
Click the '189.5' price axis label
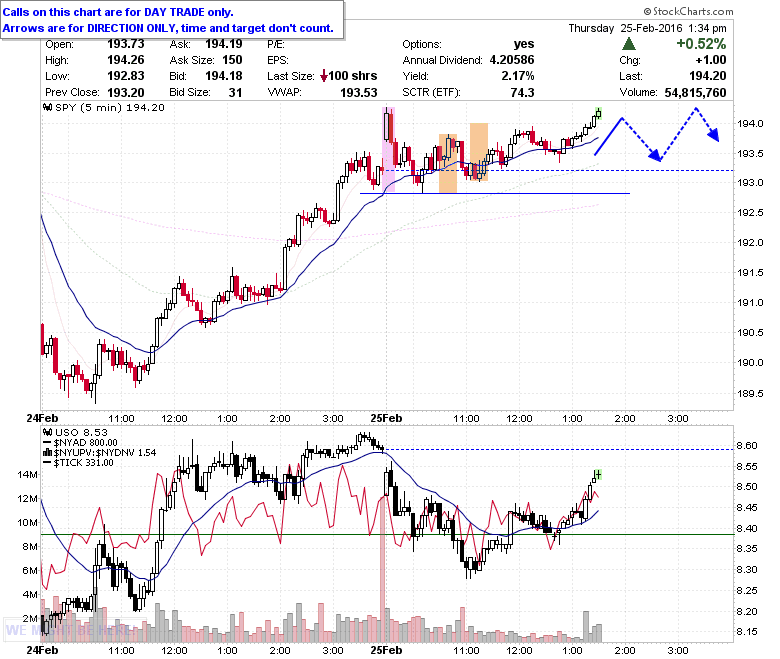(x=750, y=393)
